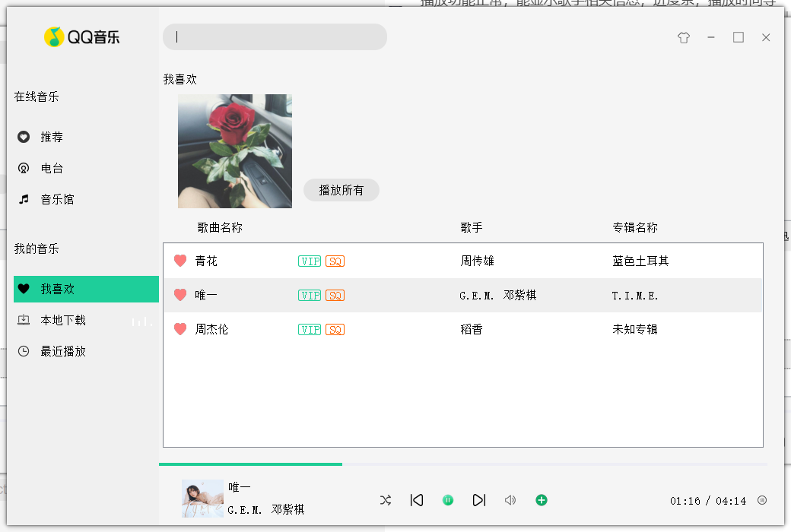Play all songs with 播放所有
This screenshot has height=532, width=791.
(x=341, y=190)
